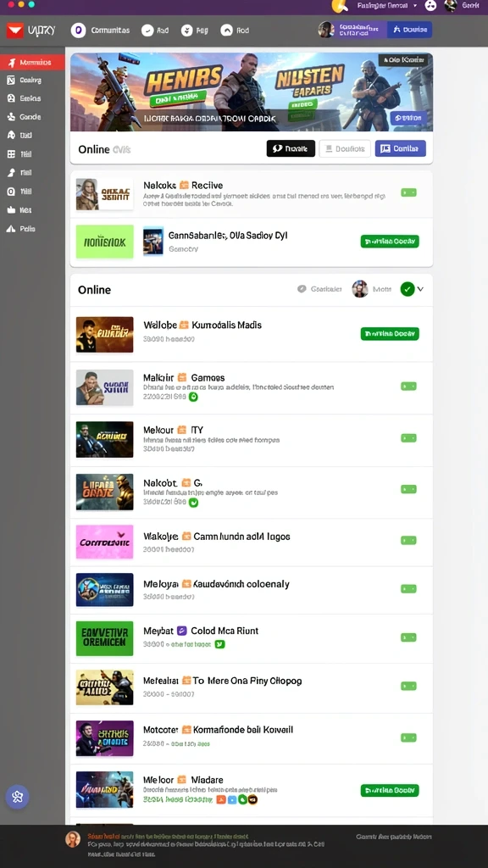
Task: Expand the chevron next to the green checkmark
Action: click(420, 289)
